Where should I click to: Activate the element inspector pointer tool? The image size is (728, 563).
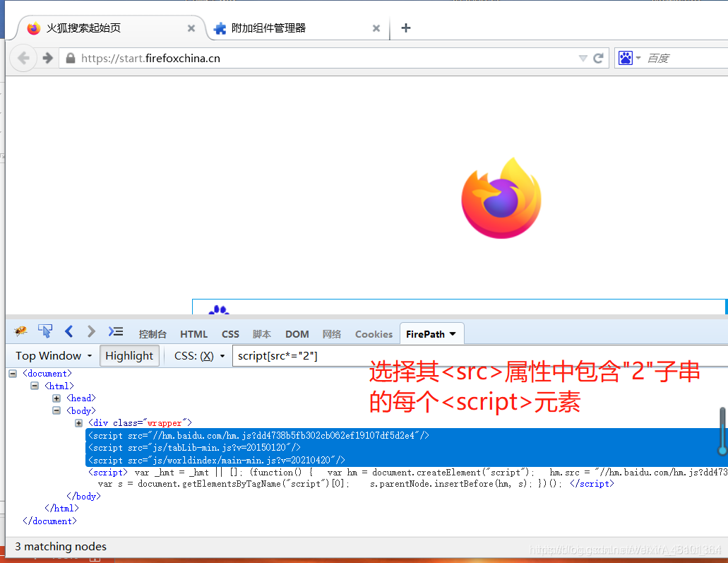pos(45,331)
